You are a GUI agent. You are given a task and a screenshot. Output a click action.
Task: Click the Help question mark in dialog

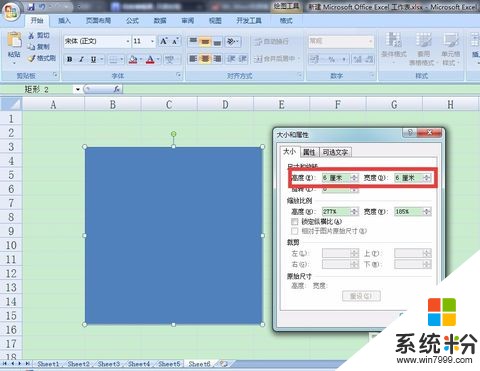pos(410,133)
